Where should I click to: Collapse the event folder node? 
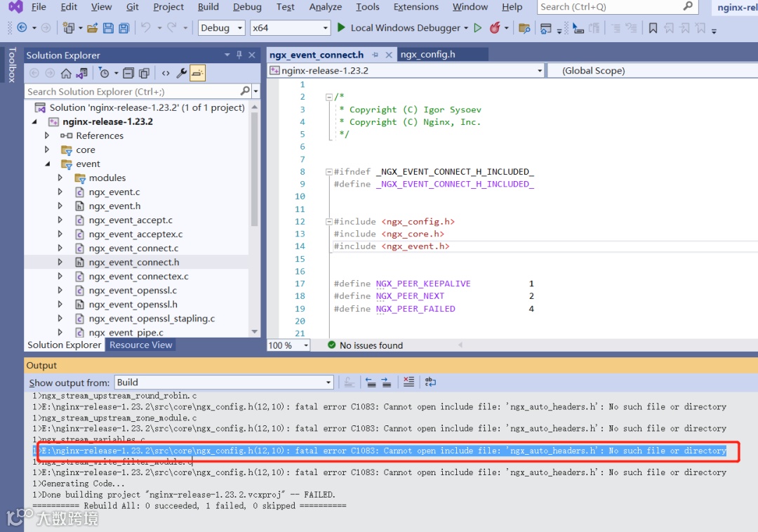(48, 164)
